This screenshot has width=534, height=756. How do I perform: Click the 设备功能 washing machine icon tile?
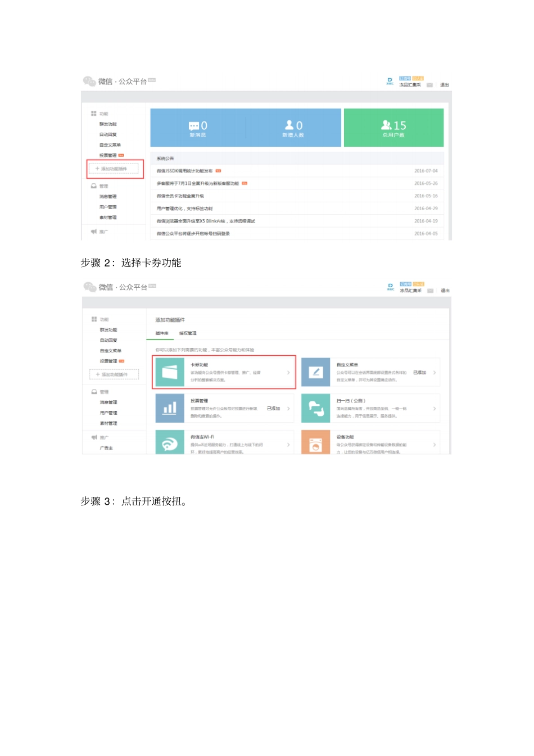pyautogui.click(x=316, y=442)
